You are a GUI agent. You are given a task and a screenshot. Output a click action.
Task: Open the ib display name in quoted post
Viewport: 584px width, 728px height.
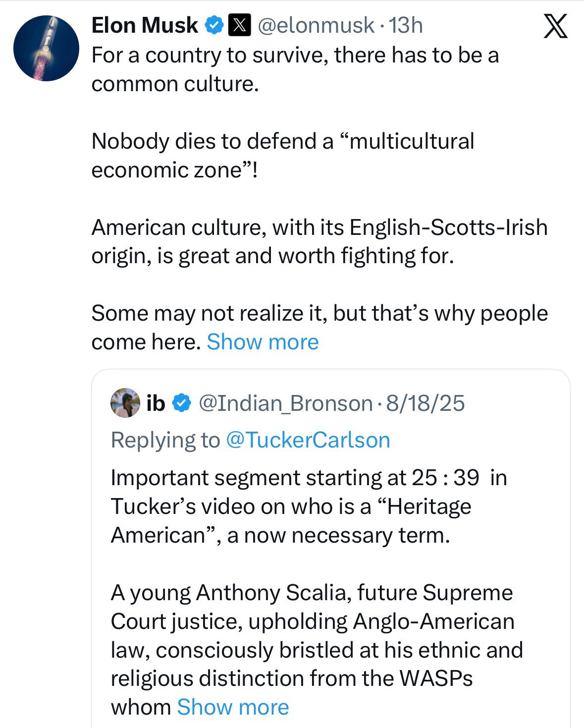pyautogui.click(x=156, y=403)
